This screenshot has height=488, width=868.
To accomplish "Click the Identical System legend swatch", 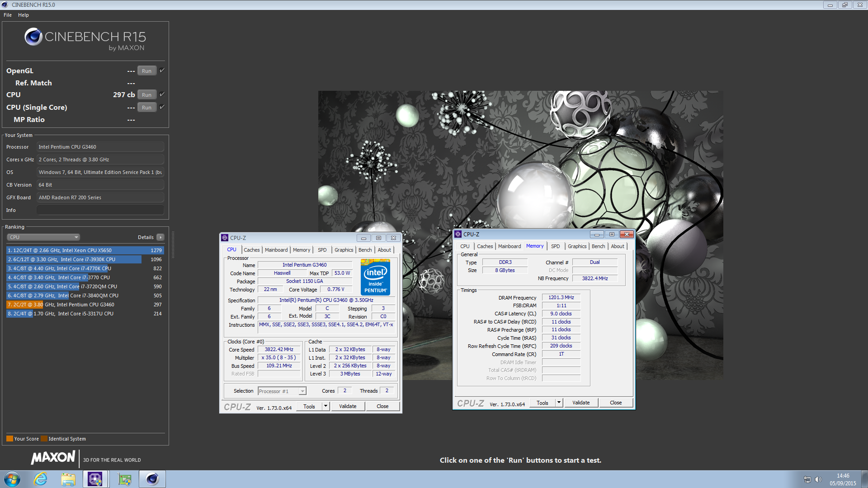I will tap(44, 439).
